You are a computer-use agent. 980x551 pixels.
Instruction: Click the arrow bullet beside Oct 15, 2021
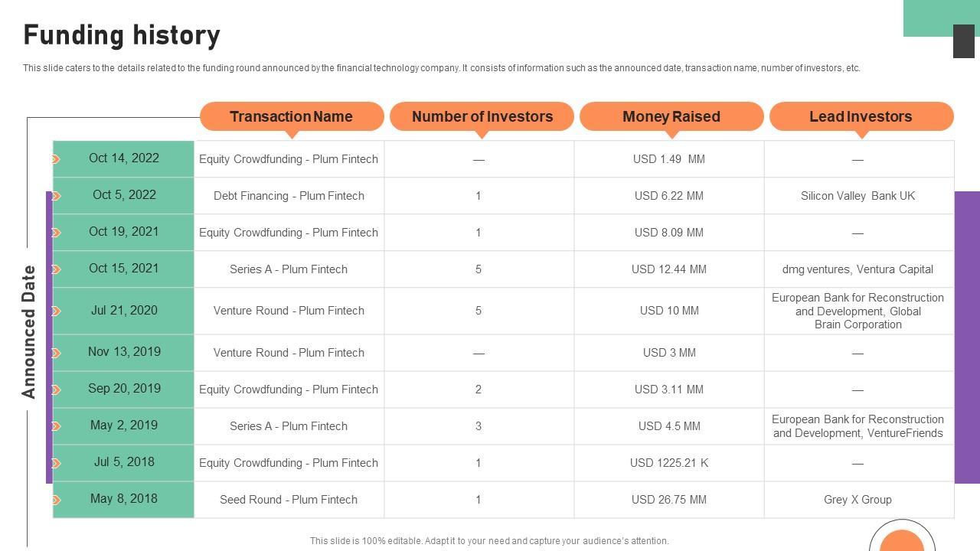(56, 269)
